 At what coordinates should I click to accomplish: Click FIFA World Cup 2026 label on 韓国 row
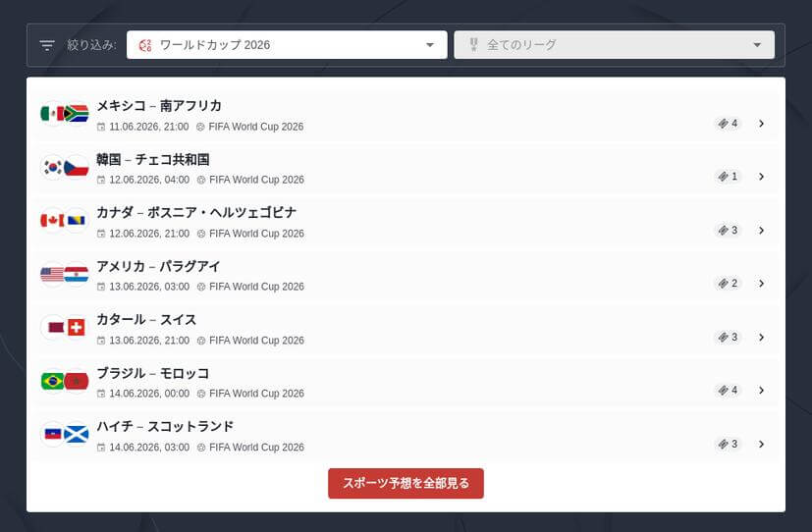point(256,180)
